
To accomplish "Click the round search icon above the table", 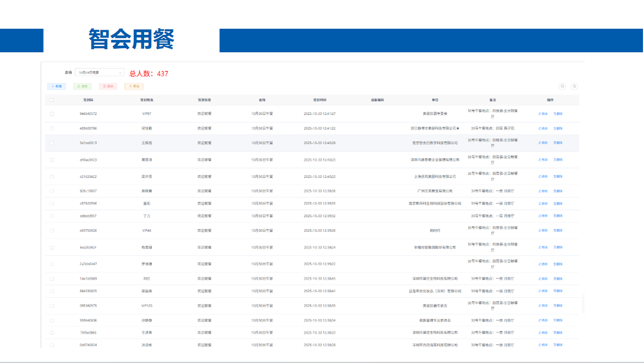I will (562, 87).
